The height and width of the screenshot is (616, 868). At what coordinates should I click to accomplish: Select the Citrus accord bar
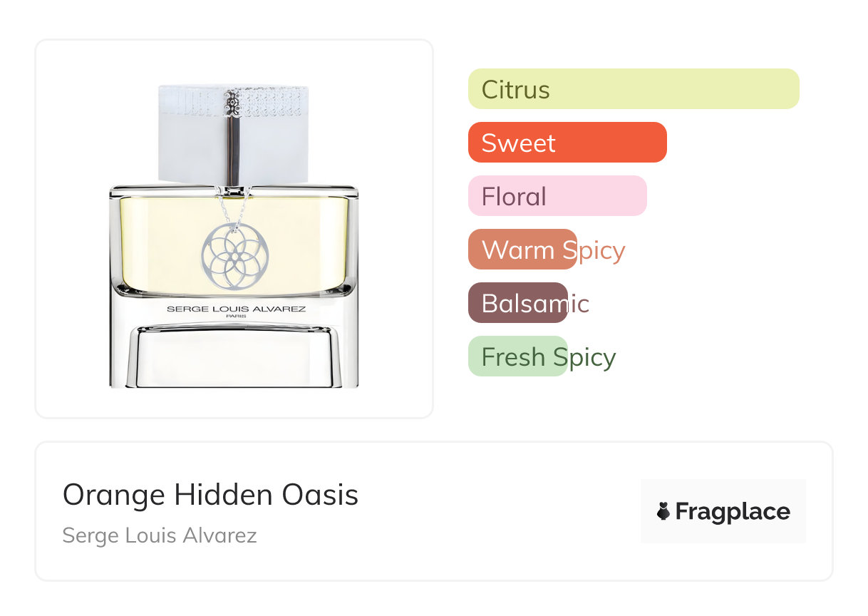coord(634,89)
